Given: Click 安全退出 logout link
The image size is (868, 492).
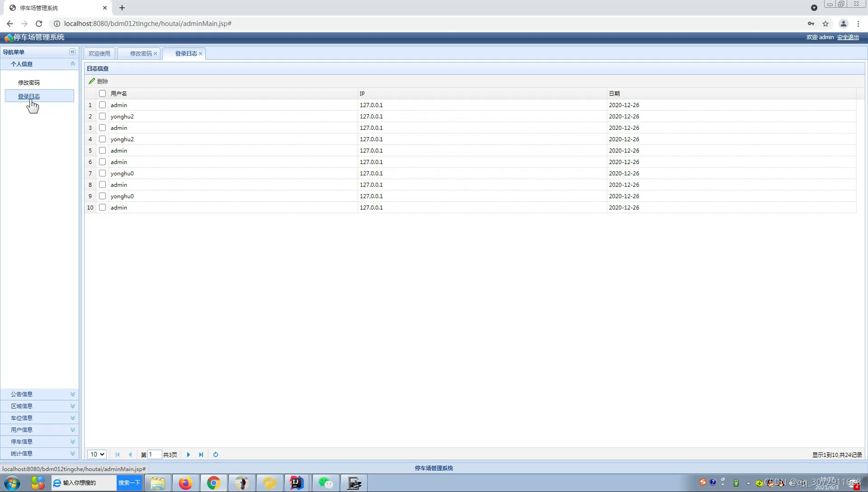Looking at the screenshot, I should point(848,38).
